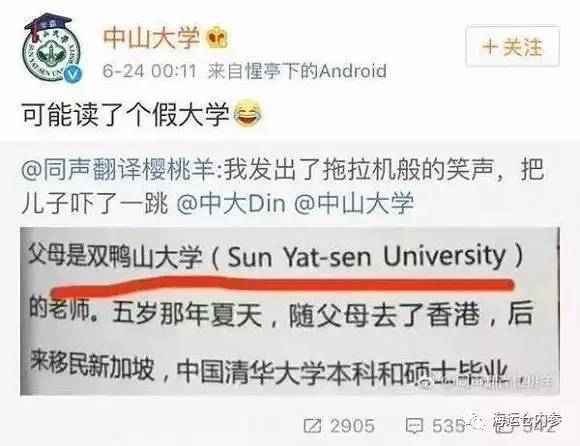Open the reposted message about 拖拉机般的笑声
580x446 pixels.
tap(283, 187)
